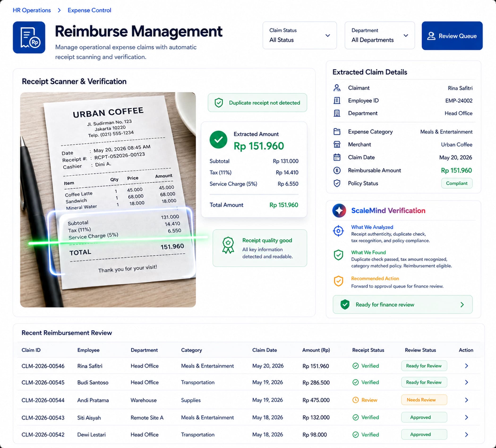Click the Department building icon
The image size is (496, 448).
click(x=337, y=113)
